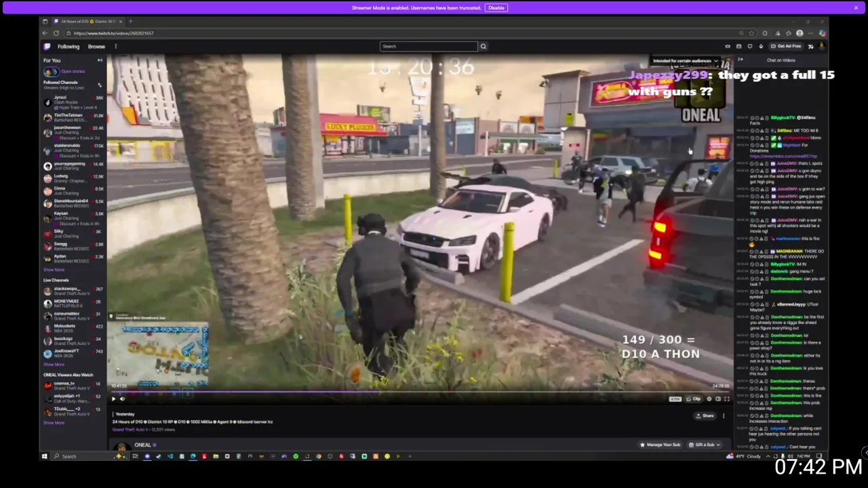
Task: Open Twitch inbox notifications icon
Action: coord(738,46)
